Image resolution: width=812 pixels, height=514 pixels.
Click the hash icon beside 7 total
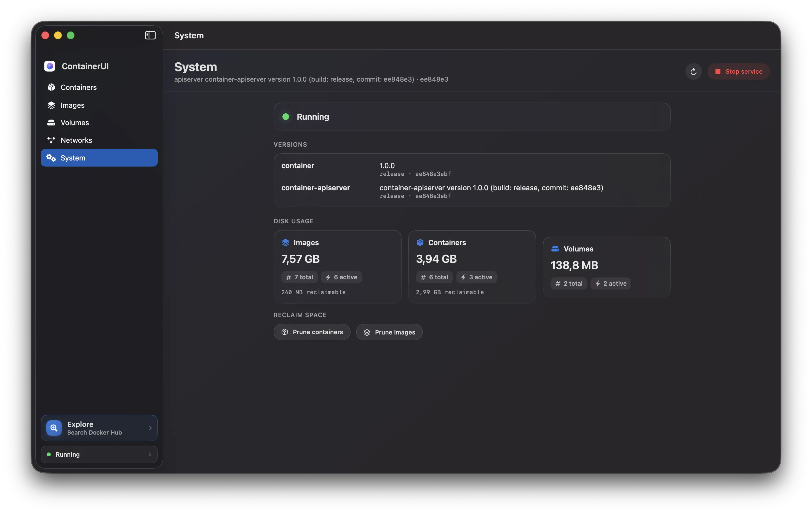click(x=289, y=277)
